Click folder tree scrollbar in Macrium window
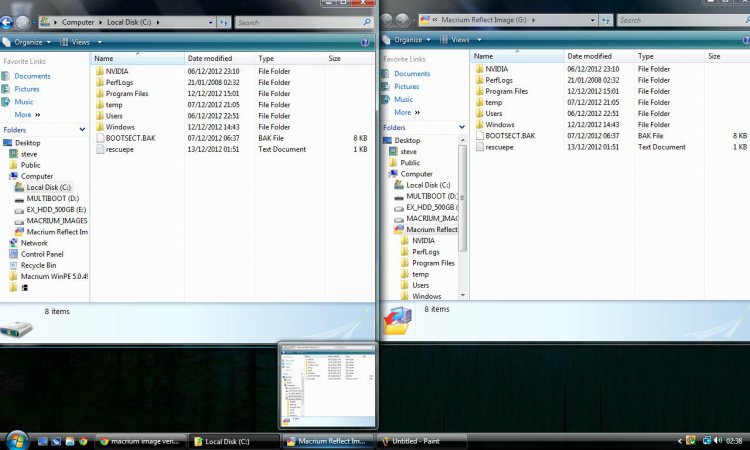 [x=463, y=198]
